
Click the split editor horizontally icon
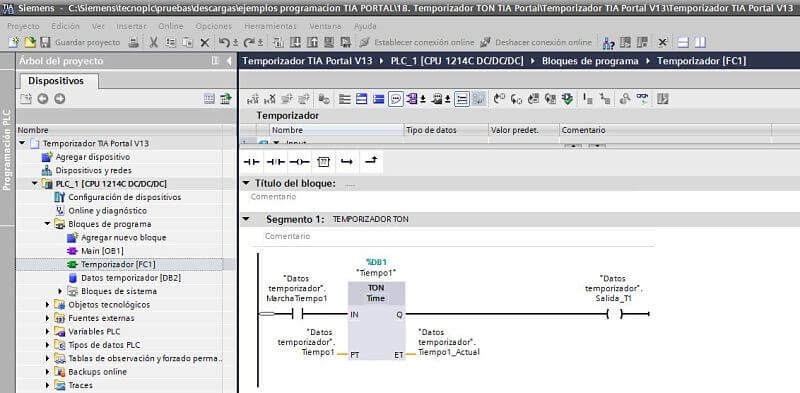pyautogui.click(x=683, y=42)
